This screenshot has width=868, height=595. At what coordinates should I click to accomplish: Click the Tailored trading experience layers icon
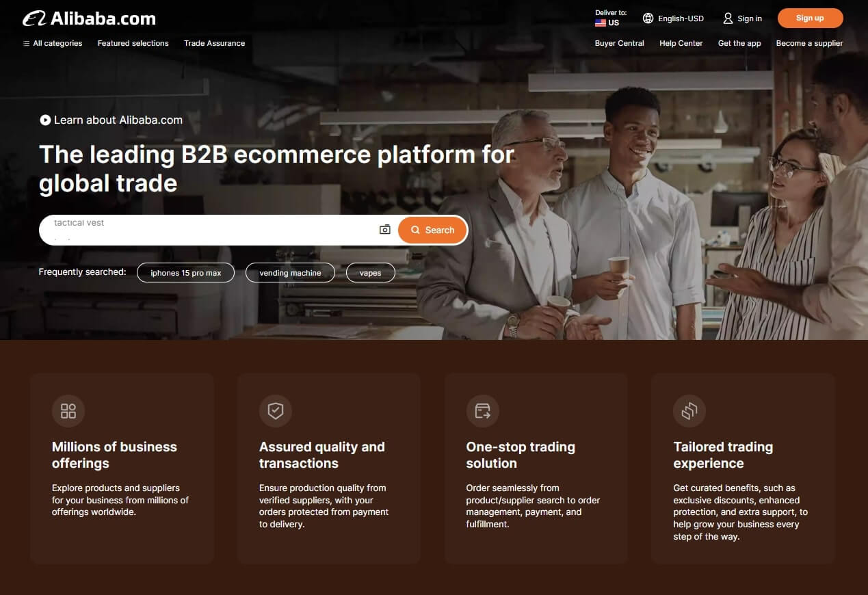689,410
